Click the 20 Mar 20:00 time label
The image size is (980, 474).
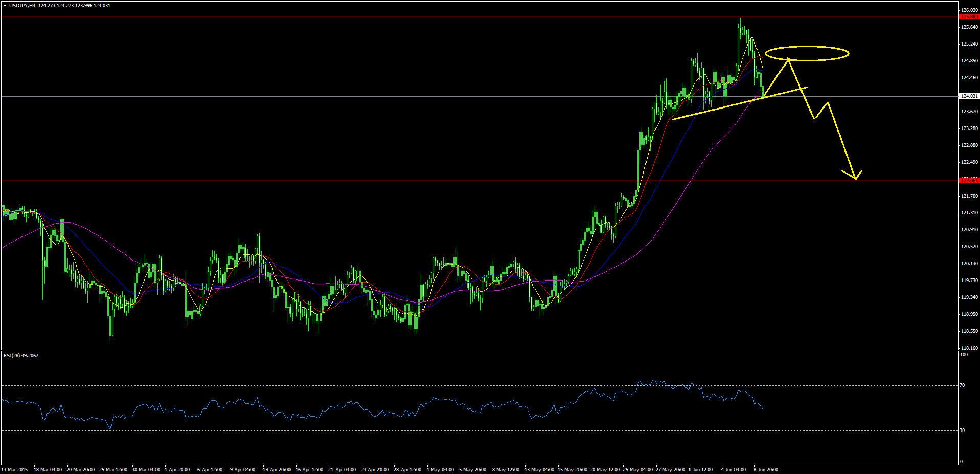click(80, 470)
